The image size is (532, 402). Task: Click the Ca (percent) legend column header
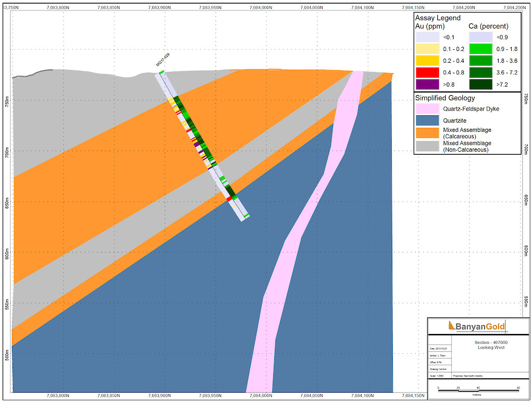coord(488,26)
